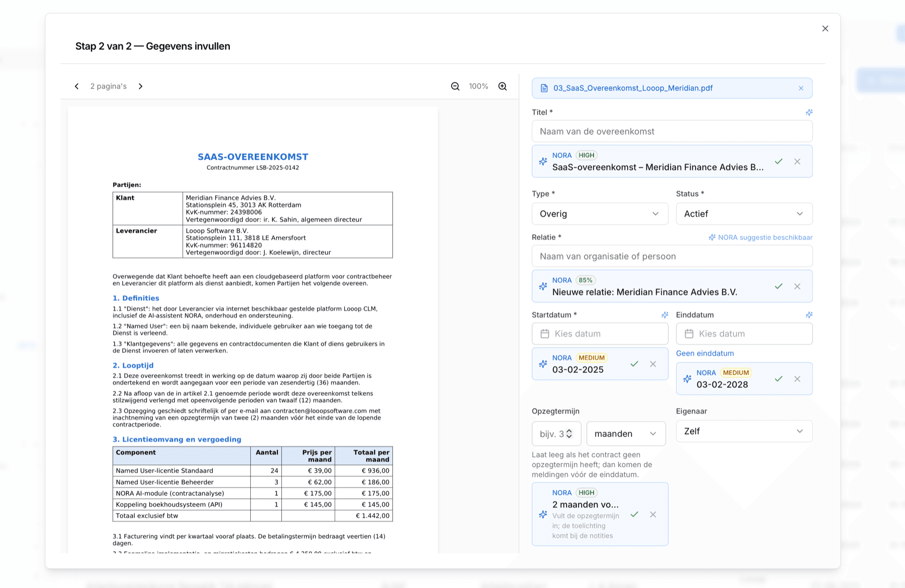
Task: Click NORA suggestie beschikbaar link
Action: (x=761, y=237)
